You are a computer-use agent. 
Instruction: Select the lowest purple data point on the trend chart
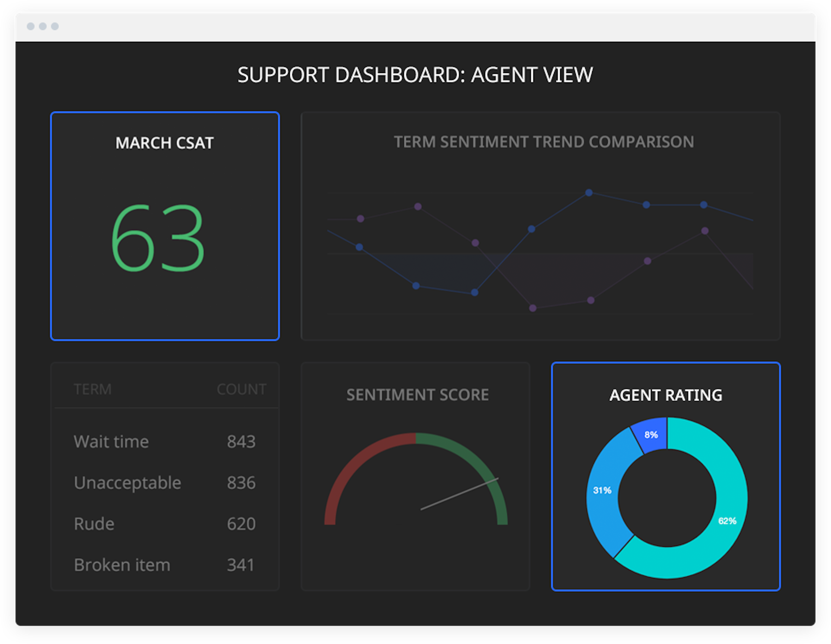click(x=532, y=308)
